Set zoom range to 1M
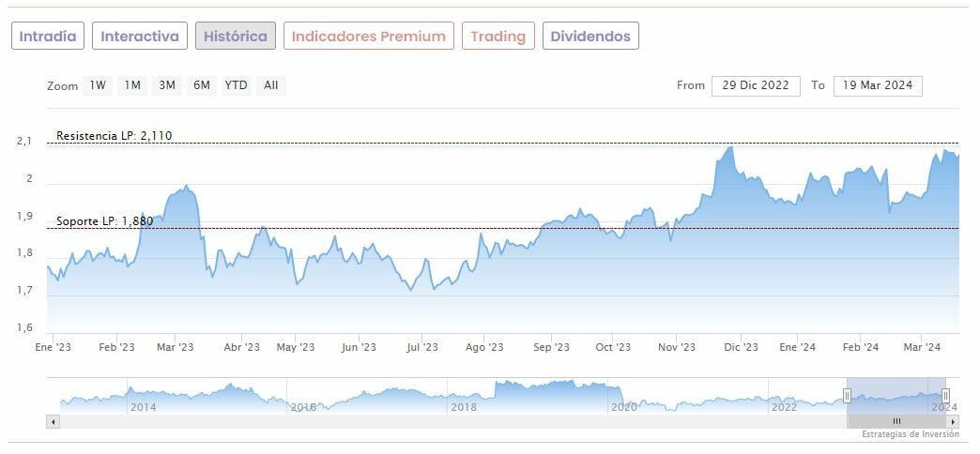This screenshot has width=980, height=454. (132, 85)
